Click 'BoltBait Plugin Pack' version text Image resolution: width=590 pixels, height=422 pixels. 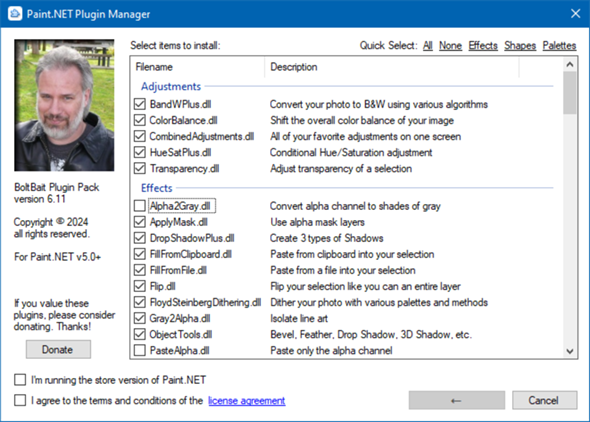56,193
